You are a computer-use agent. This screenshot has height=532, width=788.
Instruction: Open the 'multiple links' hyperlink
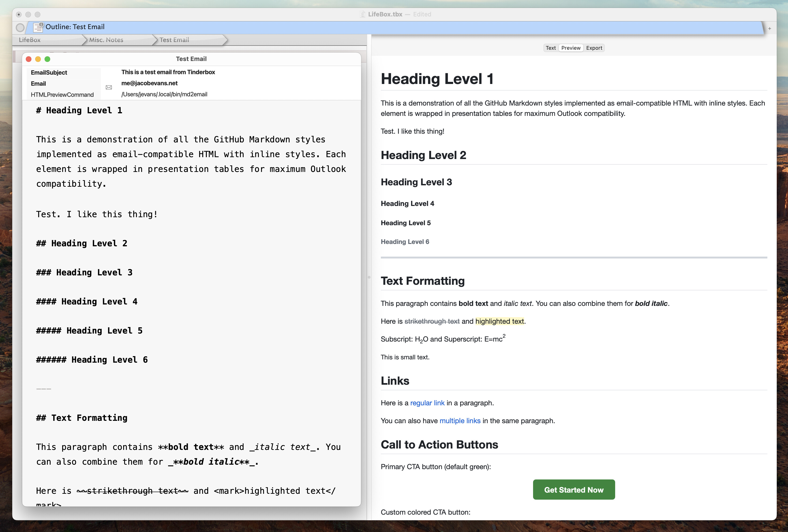[x=460, y=421]
